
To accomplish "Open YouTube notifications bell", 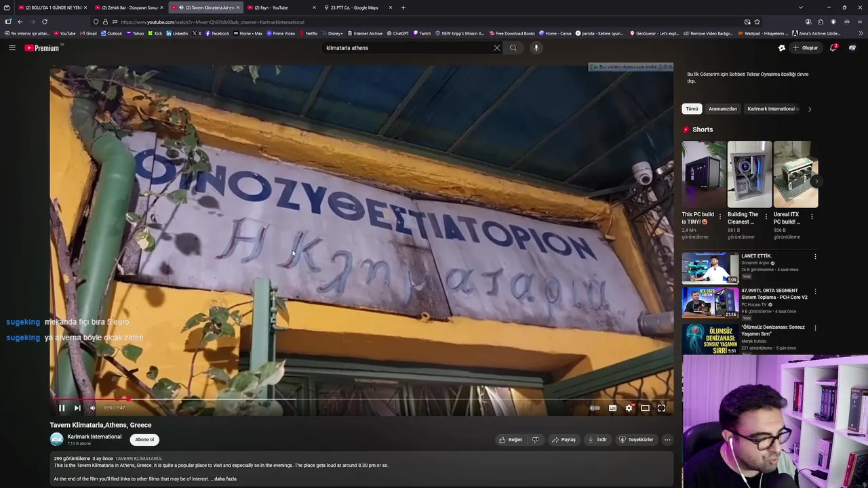I will tap(833, 48).
